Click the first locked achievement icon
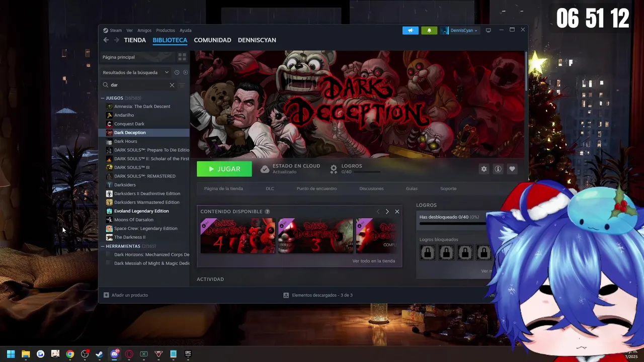The width and height of the screenshot is (644, 362). pyautogui.click(x=428, y=252)
